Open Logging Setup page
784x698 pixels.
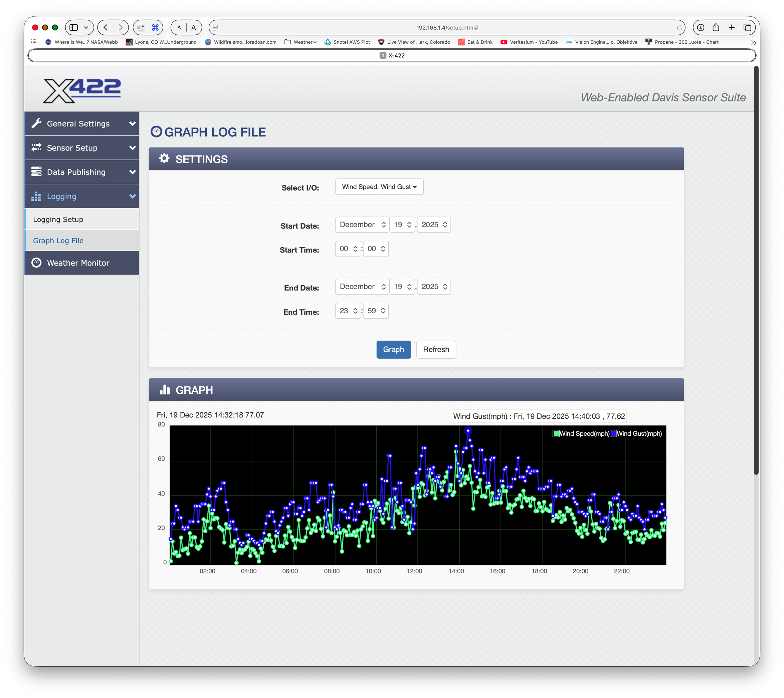pos(58,219)
